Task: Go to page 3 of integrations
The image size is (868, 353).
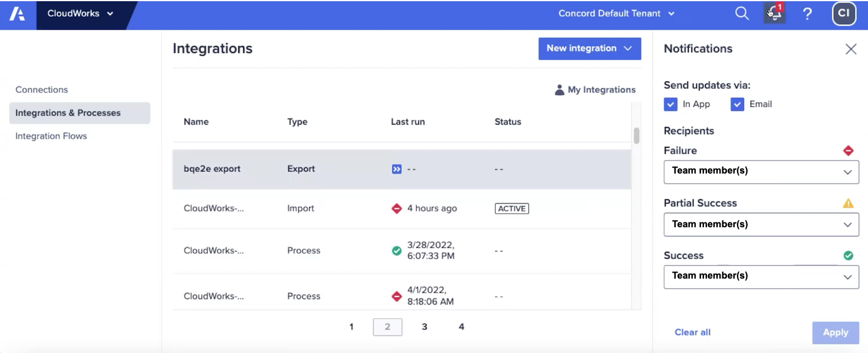Action: pyautogui.click(x=424, y=326)
